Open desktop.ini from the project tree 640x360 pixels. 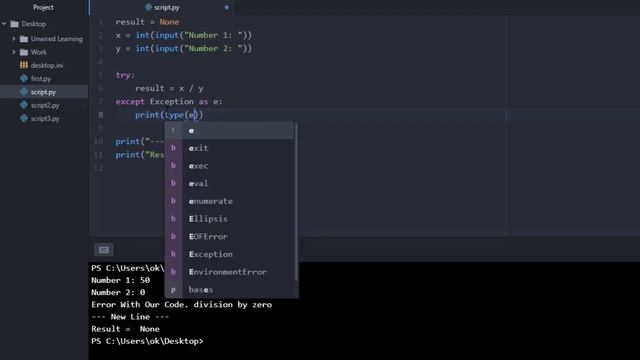(47, 65)
